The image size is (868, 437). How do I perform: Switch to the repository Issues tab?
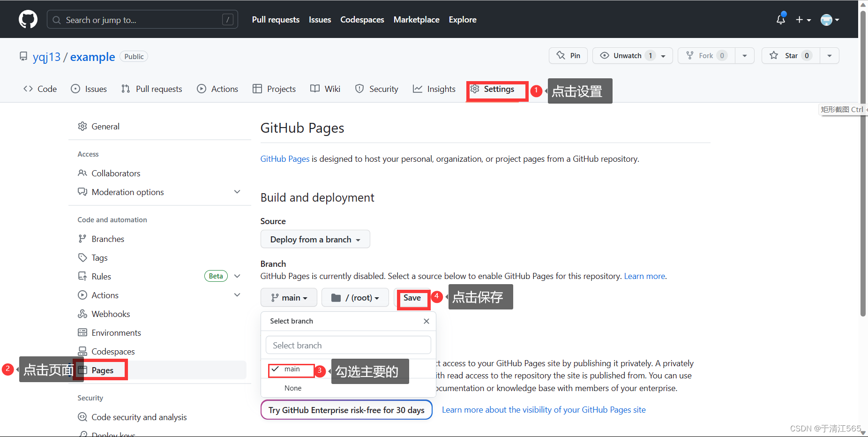(89, 89)
